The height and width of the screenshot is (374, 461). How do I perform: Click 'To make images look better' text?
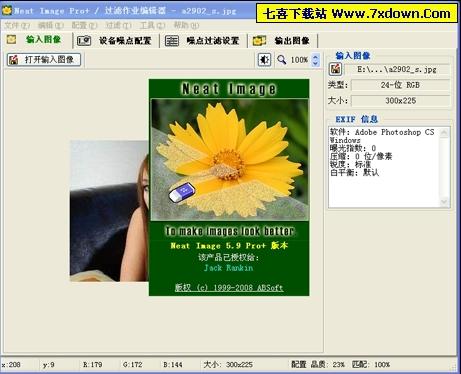(x=230, y=231)
